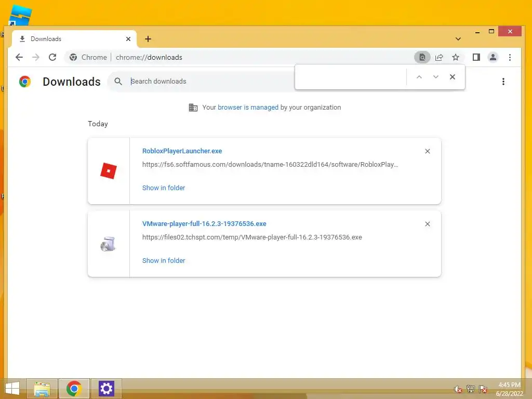The height and width of the screenshot is (399, 532).
Task: Reload the downloads page
Action: [52, 57]
